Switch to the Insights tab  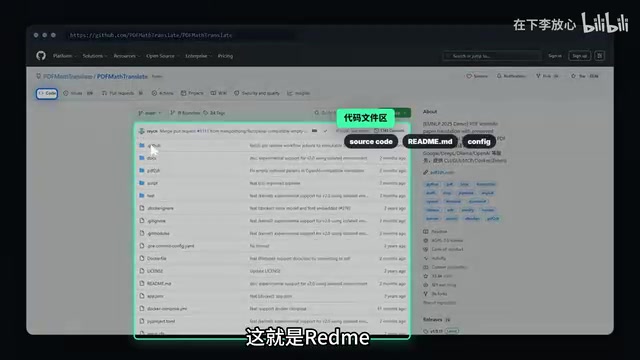[298, 93]
